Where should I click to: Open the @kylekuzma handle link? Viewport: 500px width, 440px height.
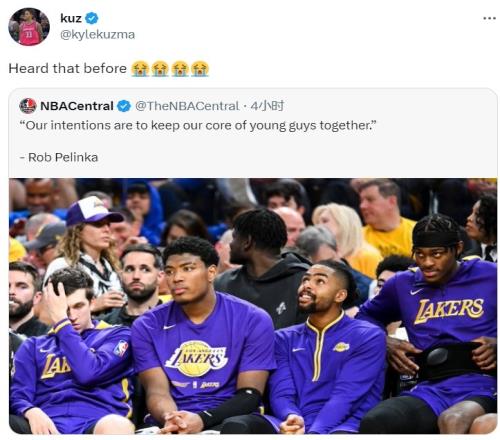coord(97,35)
